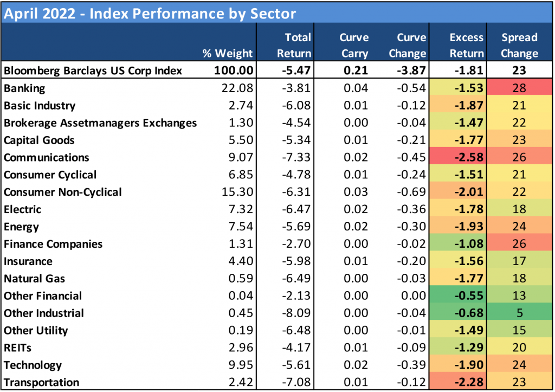Click the Other Industrial total return value -8.09
The width and height of the screenshot is (555, 392).
(x=296, y=313)
